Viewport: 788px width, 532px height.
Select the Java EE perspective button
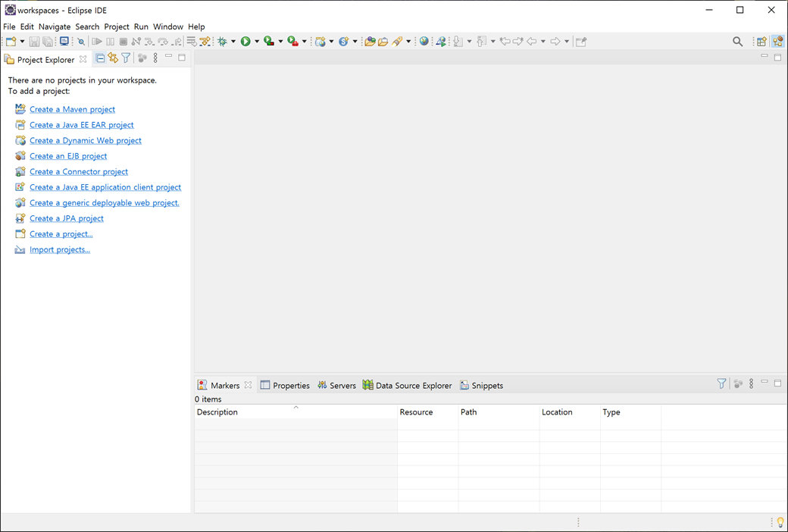(x=778, y=42)
